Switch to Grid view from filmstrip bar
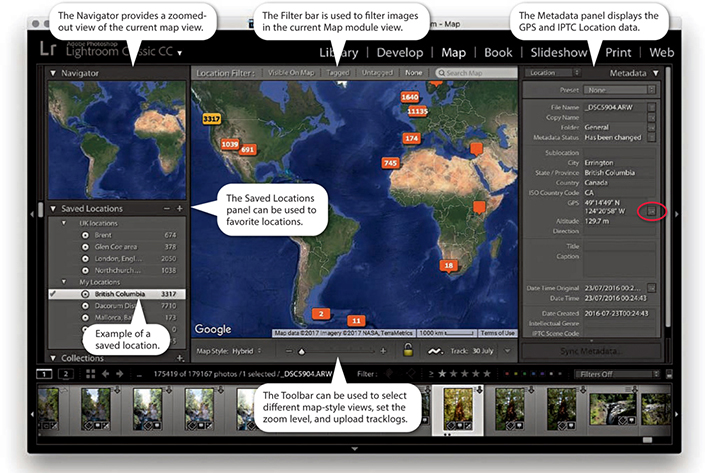705x473 pixels. coord(90,374)
